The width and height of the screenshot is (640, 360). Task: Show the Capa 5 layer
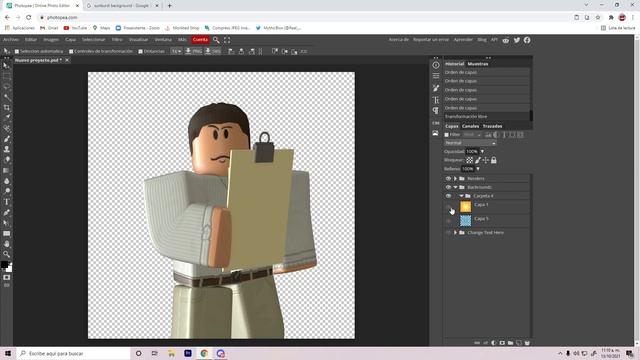(x=448, y=221)
